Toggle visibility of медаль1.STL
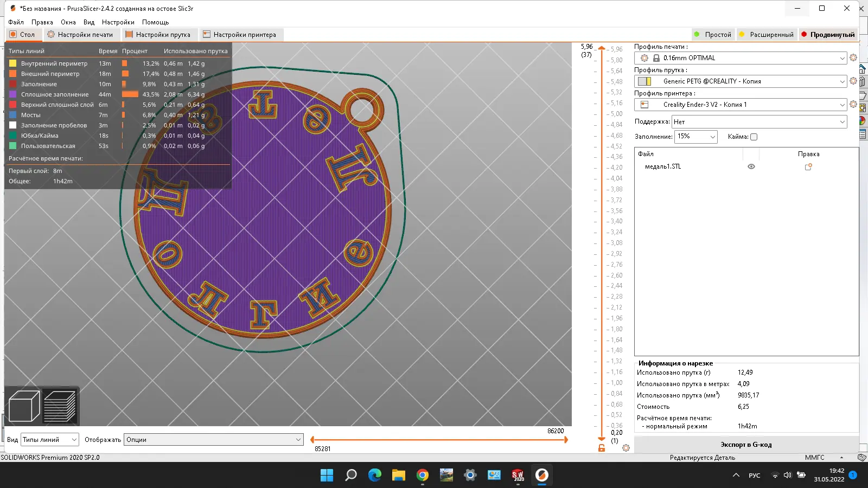The height and width of the screenshot is (488, 868). [x=751, y=166]
